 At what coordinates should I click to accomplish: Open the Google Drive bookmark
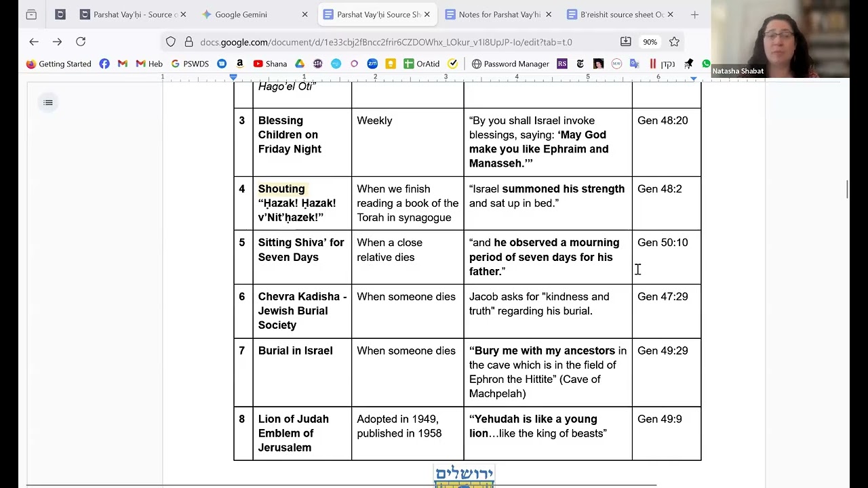tap(300, 64)
